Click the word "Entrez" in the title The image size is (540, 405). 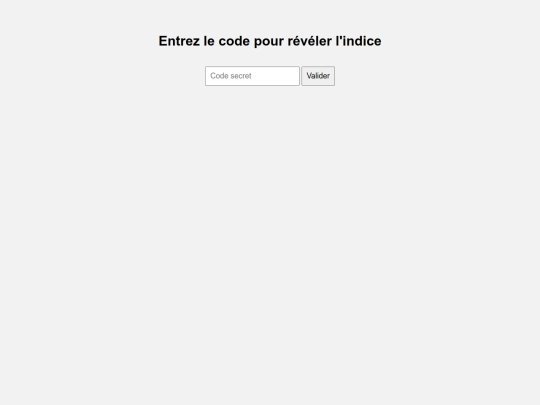click(x=179, y=41)
